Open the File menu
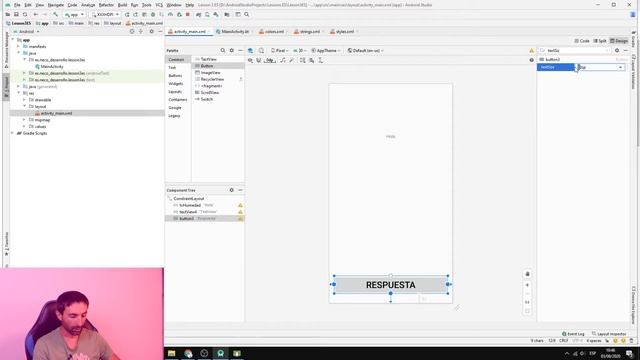The width and height of the screenshot is (640, 360). point(17,5)
